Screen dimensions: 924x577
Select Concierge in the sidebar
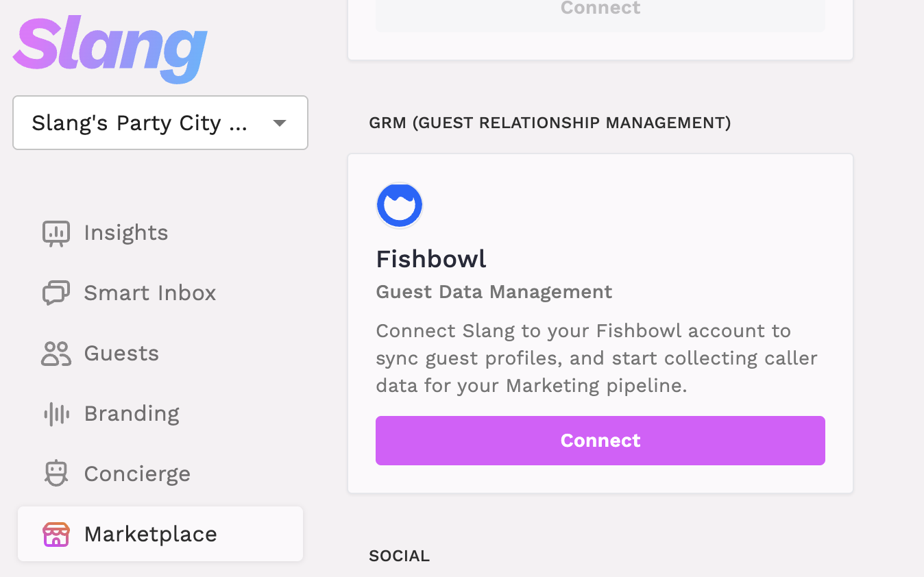click(x=137, y=474)
